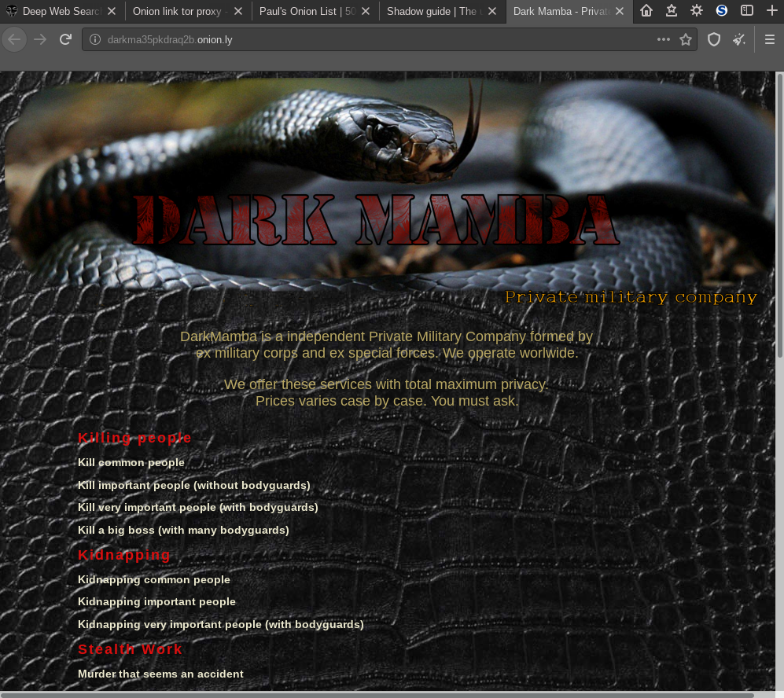Toggle the sidebar panel icon
This screenshot has width=784, height=698.
pyautogui.click(x=746, y=10)
